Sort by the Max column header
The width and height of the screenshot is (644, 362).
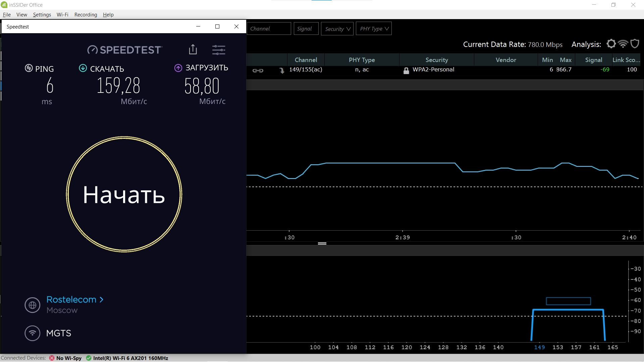coord(566,60)
